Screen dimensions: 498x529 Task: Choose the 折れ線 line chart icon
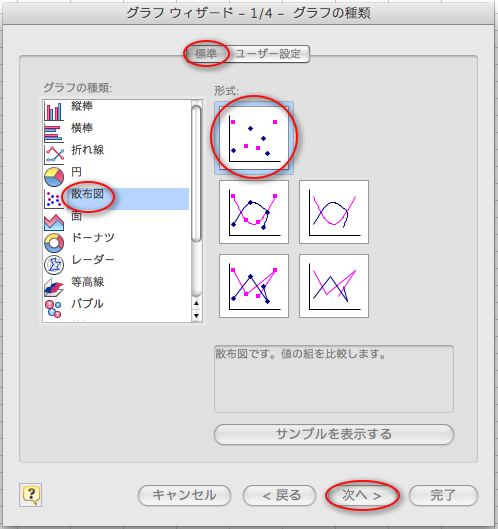click(54, 155)
